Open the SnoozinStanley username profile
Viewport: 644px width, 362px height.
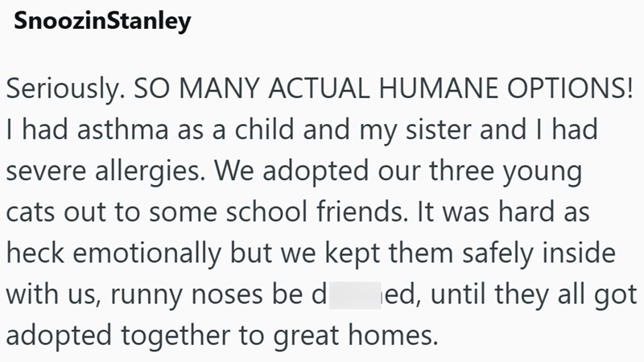(x=101, y=22)
